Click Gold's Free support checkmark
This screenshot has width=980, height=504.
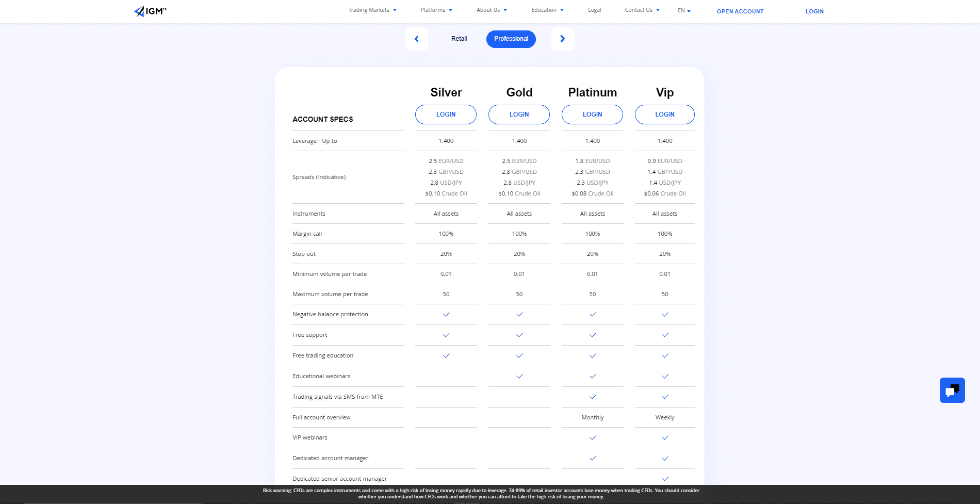[519, 335]
